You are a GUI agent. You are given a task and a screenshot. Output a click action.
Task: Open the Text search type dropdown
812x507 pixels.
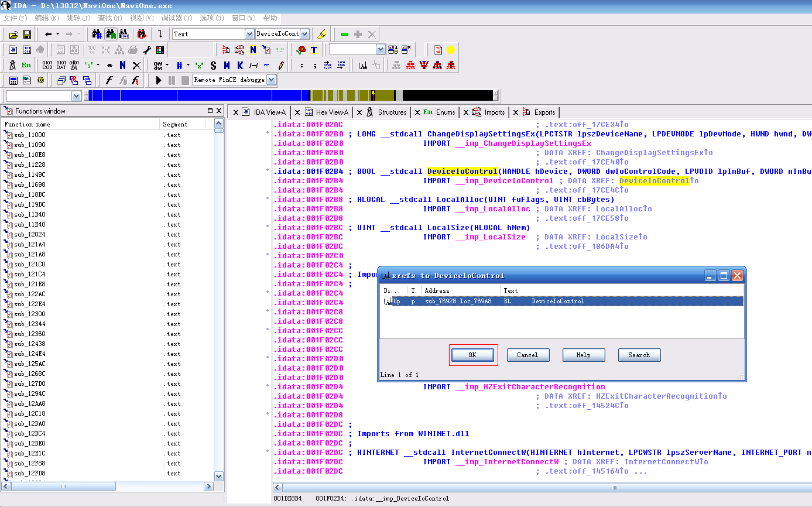(249, 34)
